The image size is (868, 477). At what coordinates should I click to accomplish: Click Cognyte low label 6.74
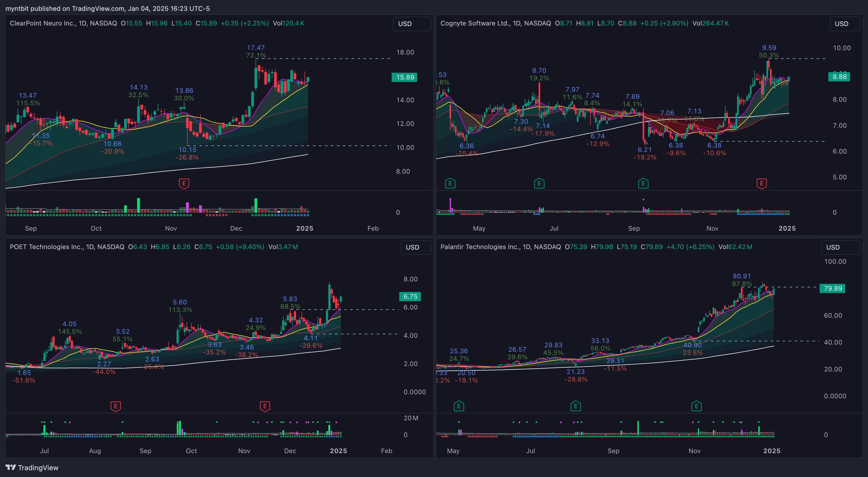[598, 136]
